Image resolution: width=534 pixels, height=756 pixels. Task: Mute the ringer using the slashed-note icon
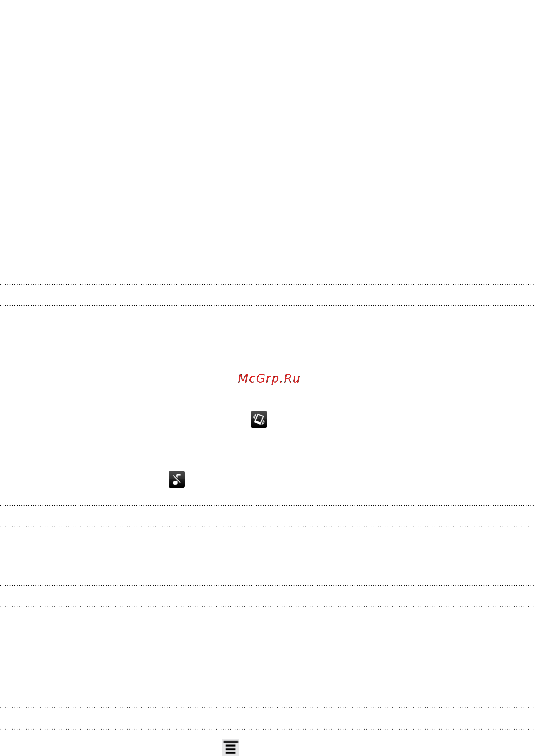(x=177, y=479)
